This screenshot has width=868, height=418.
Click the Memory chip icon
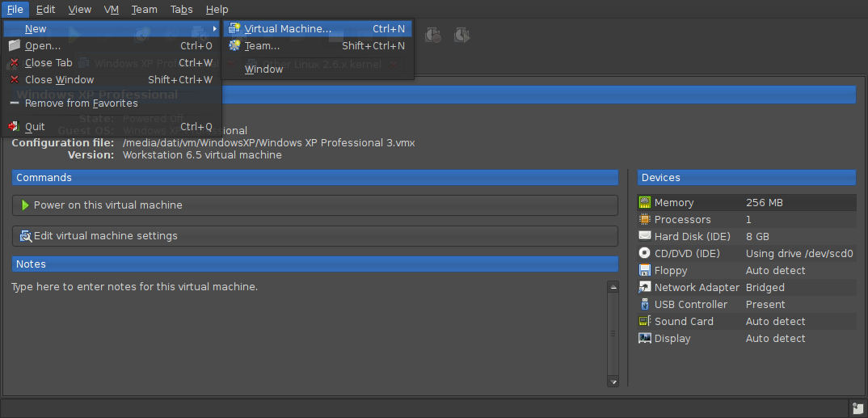(x=644, y=203)
